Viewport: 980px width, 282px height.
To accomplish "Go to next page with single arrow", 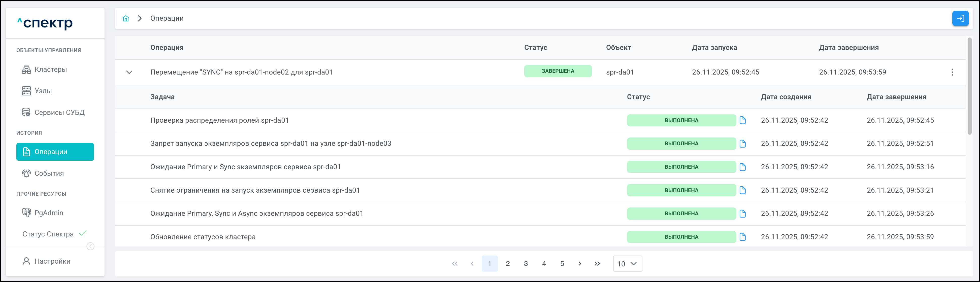I will (x=579, y=264).
